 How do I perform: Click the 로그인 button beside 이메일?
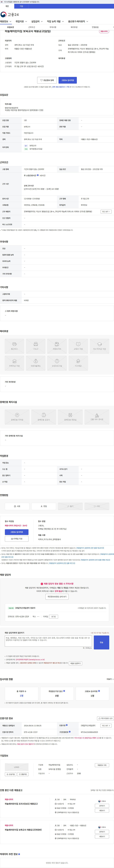[x=54, y=617]
